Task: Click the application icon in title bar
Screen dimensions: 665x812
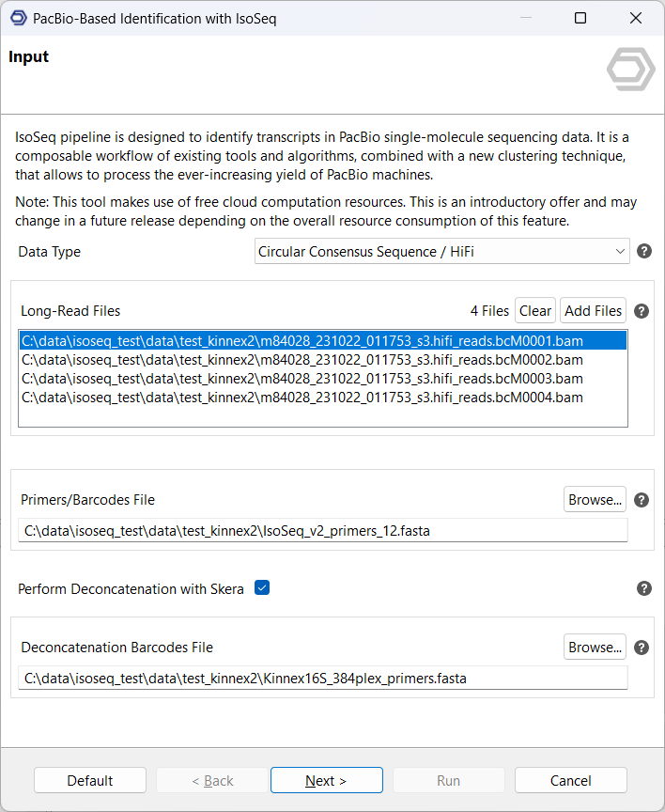Action: pos(17,18)
